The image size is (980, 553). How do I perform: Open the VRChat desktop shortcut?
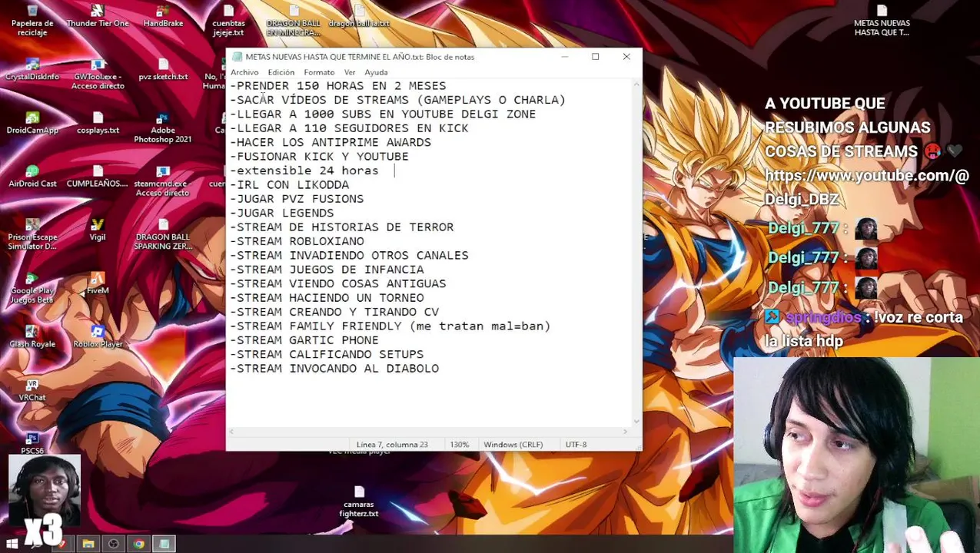(x=32, y=390)
